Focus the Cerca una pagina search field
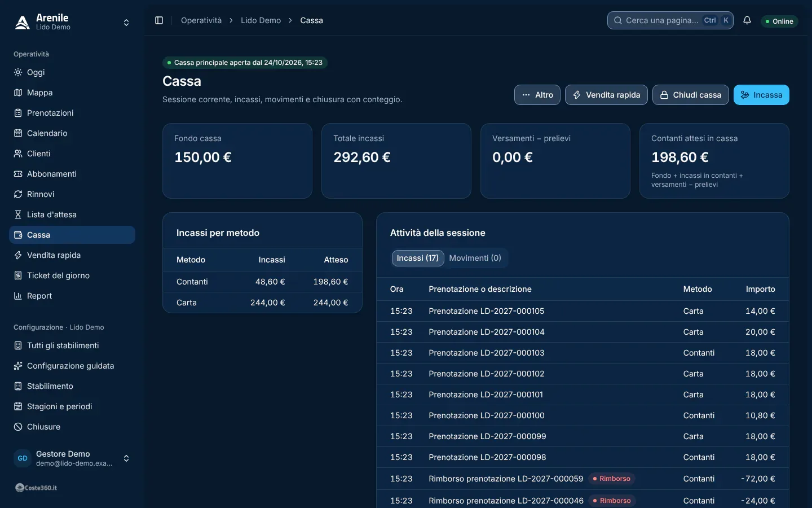The height and width of the screenshot is (508, 812). [x=670, y=20]
